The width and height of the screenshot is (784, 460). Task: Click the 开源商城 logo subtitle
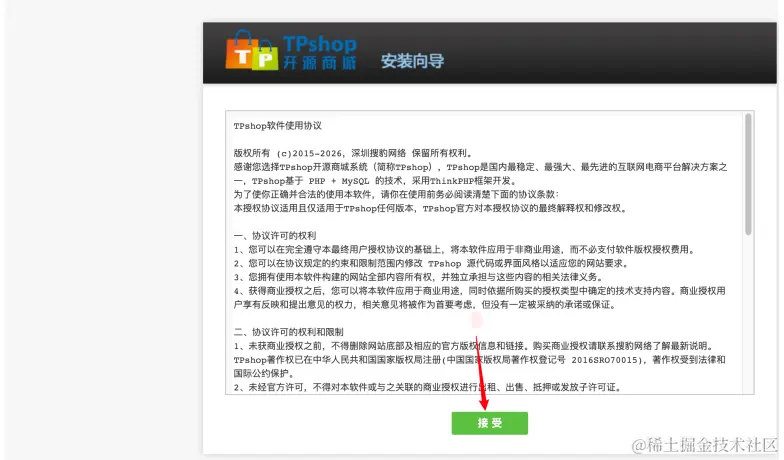(x=320, y=63)
